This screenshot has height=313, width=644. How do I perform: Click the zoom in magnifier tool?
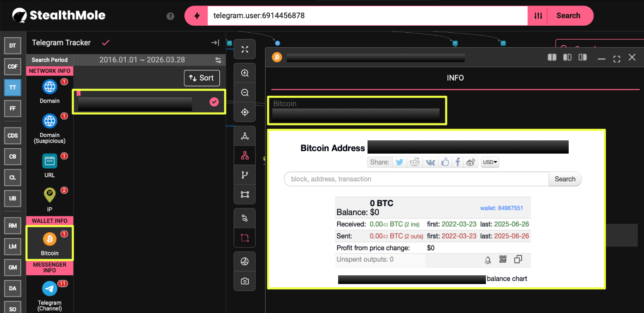point(245,73)
